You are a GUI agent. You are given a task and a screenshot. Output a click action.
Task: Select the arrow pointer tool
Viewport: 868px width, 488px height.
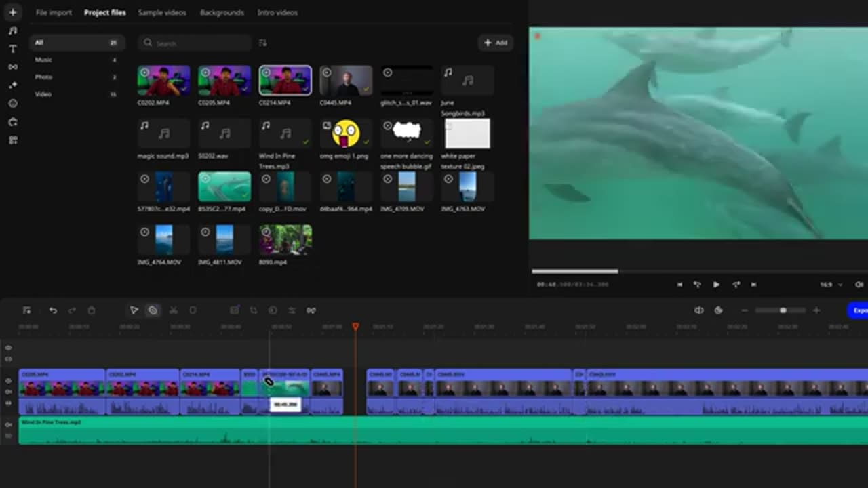pos(134,310)
